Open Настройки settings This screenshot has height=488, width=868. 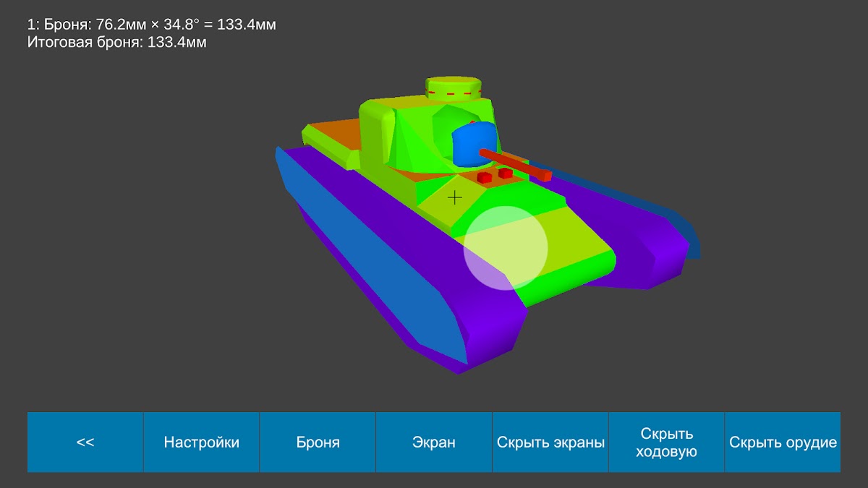pos(201,442)
